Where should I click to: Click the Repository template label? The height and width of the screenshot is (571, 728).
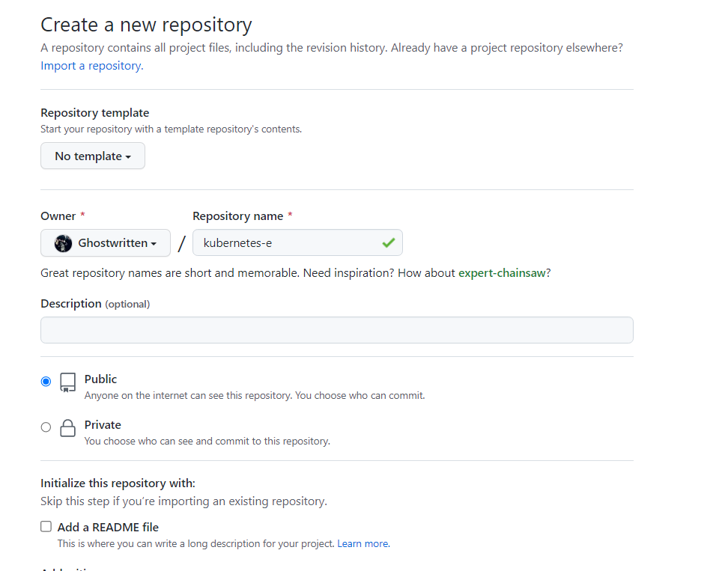[x=94, y=113]
